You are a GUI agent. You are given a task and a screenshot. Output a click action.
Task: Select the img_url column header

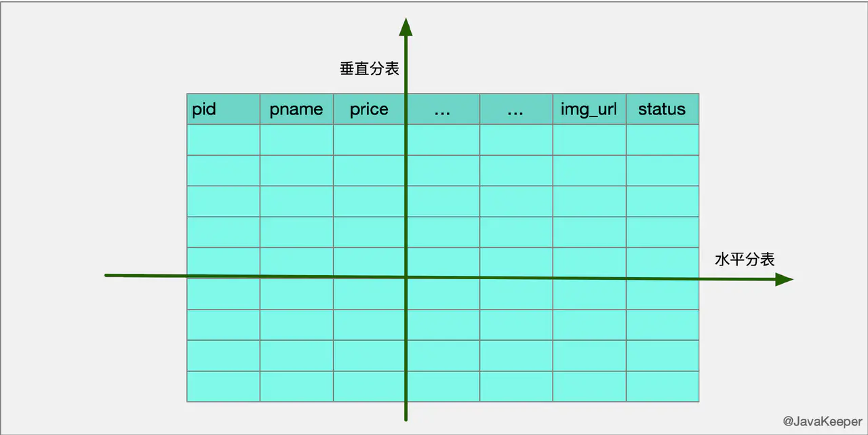pyautogui.click(x=589, y=108)
